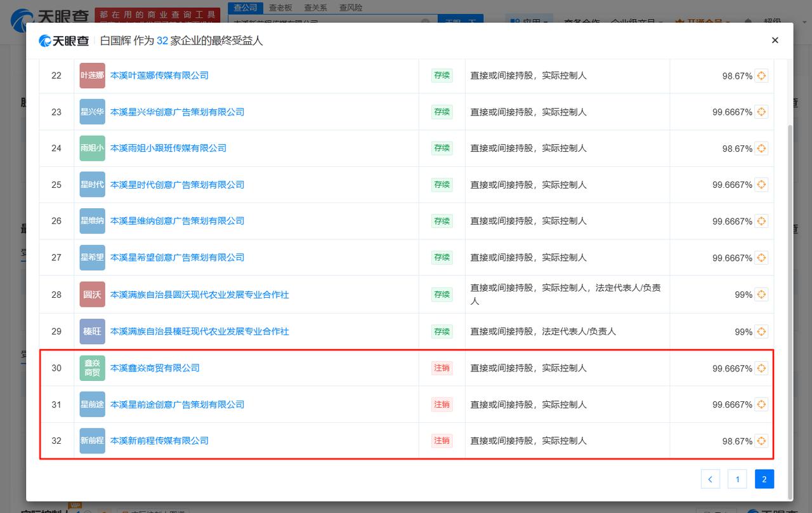The width and height of the screenshot is (812, 513).
Task: Open 本溪新前程传媒有限公司 company page
Action: (159, 441)
